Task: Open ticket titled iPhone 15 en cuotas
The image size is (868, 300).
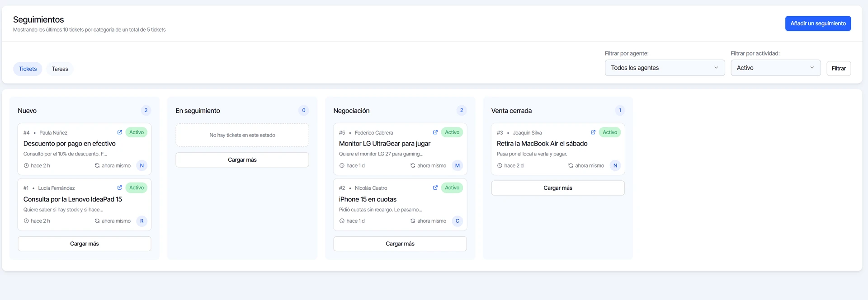Action: pyautogui.click(x=368, y=199)
